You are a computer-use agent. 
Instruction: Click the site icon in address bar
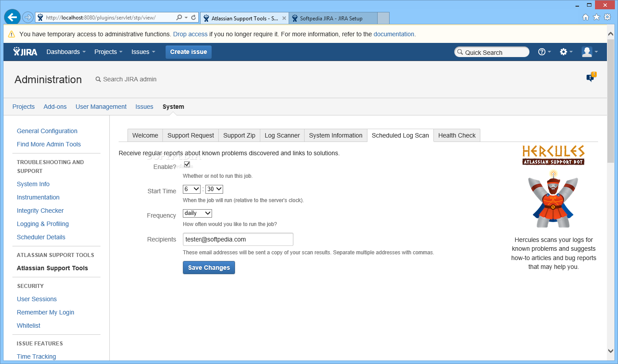40,18
